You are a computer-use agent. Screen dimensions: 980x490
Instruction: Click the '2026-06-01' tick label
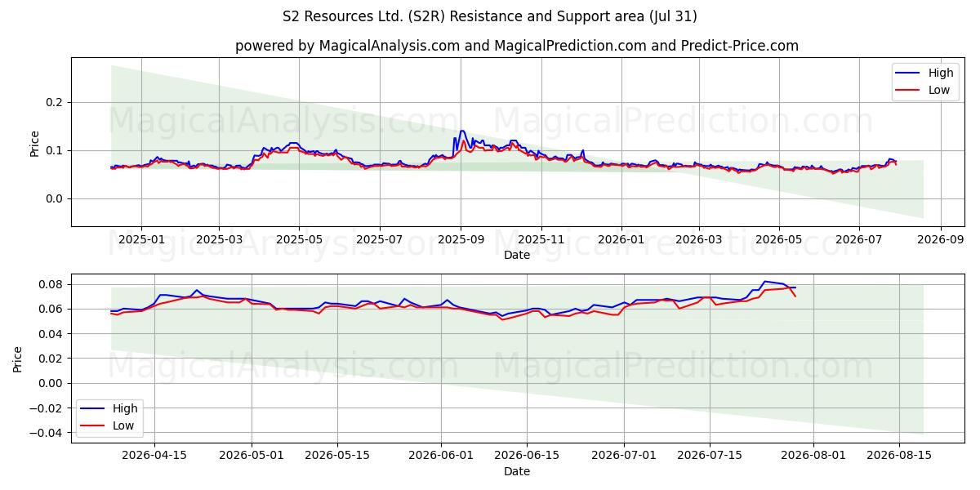click(x=442, y=456)
